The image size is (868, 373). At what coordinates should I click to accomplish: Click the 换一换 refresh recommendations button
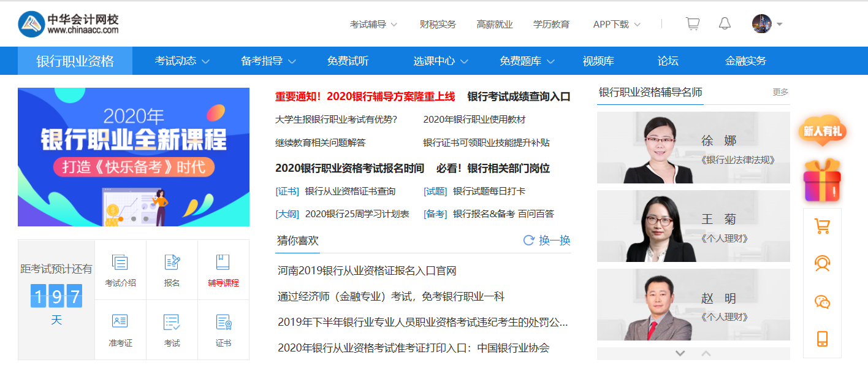pos(547,240)
